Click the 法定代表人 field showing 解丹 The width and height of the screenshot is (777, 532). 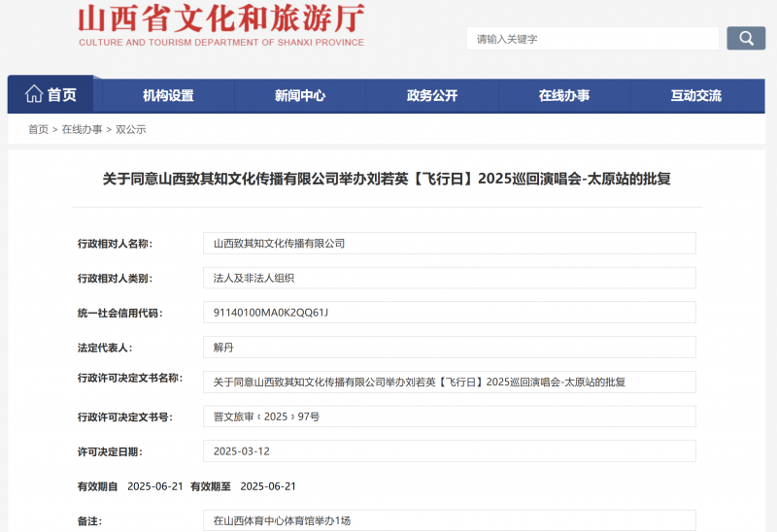point(449,348)
